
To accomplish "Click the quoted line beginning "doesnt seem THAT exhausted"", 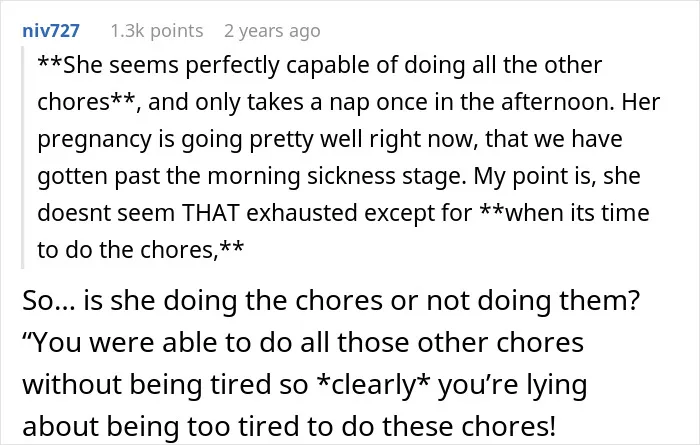I will tap(343, 213).
